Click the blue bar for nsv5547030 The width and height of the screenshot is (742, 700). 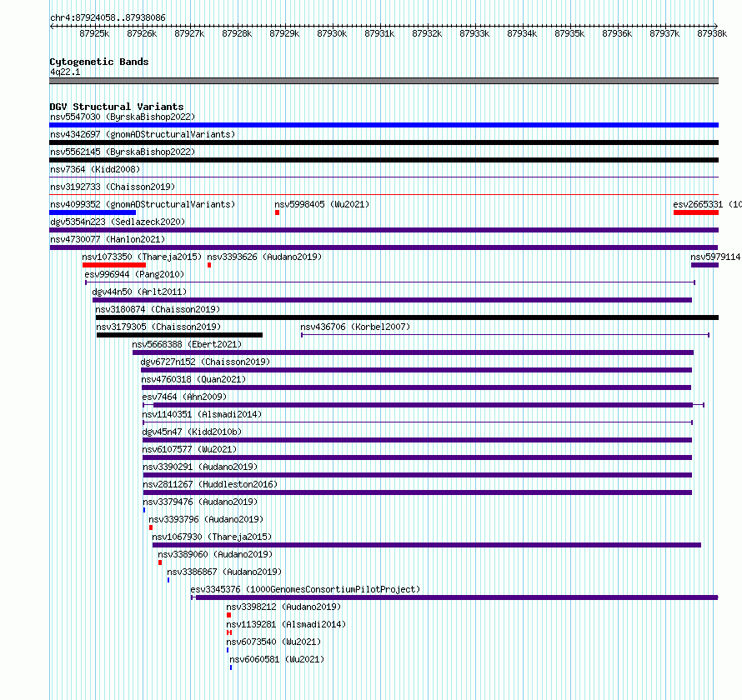384,125
